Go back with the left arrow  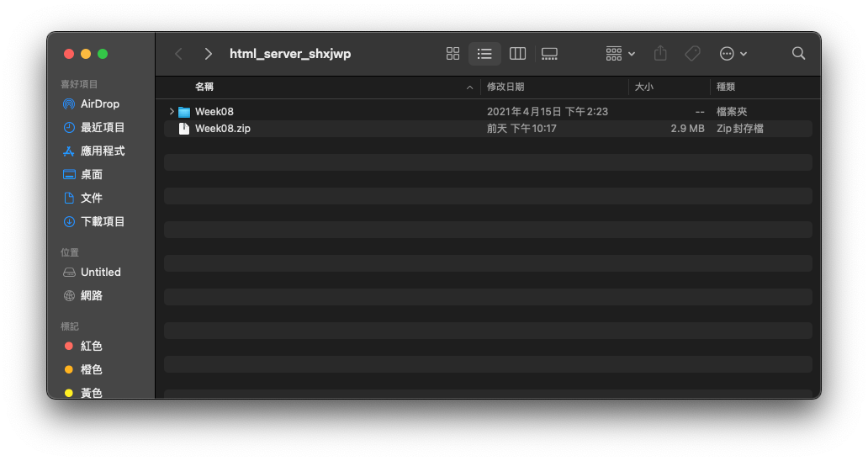click(x=178, y=54)
